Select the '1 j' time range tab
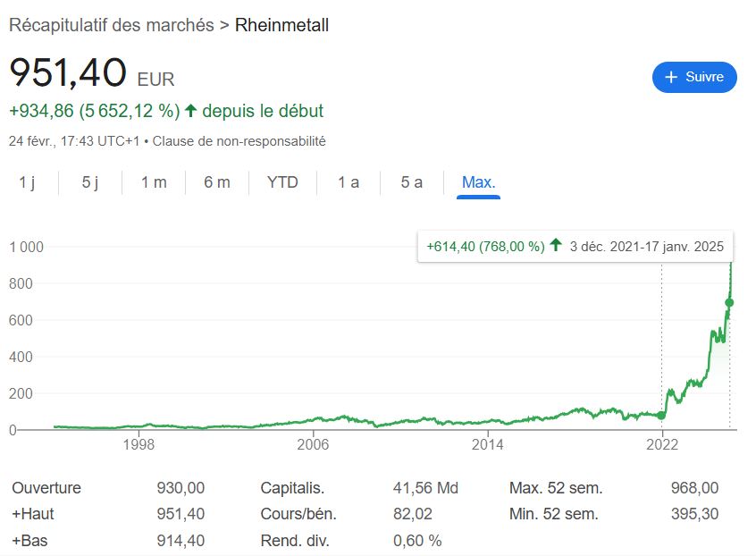The height and width of the screenshot is (556, 756). coord(27,182)
